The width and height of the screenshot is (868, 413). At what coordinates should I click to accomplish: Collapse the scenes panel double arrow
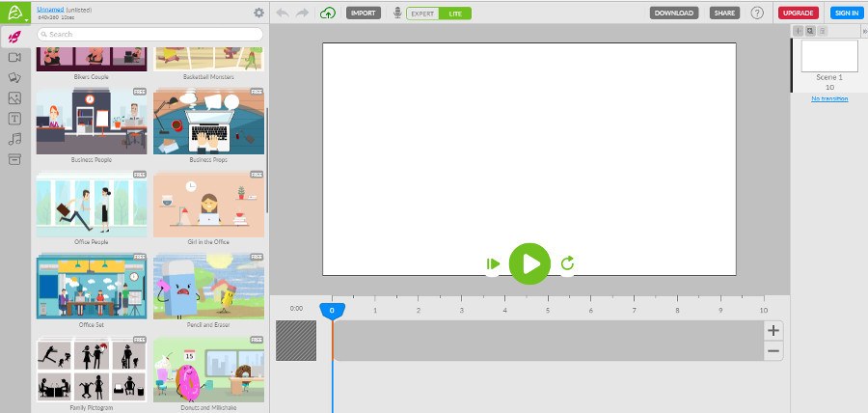pyautogui.click(x=864, y=32)
